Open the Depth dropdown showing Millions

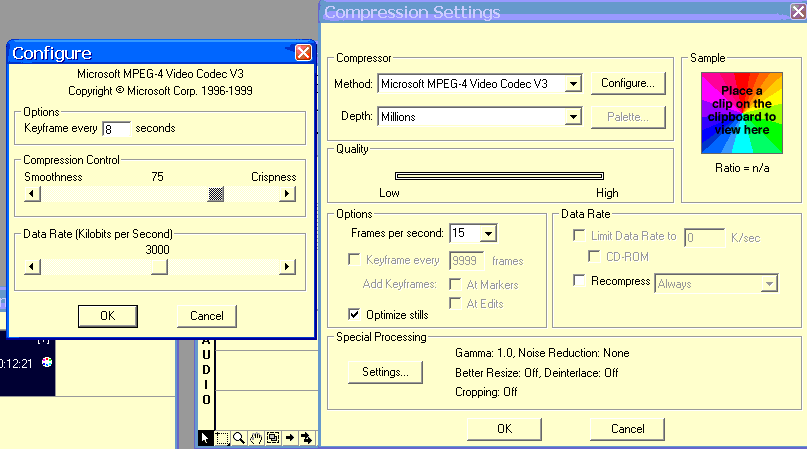pos(573,117)
